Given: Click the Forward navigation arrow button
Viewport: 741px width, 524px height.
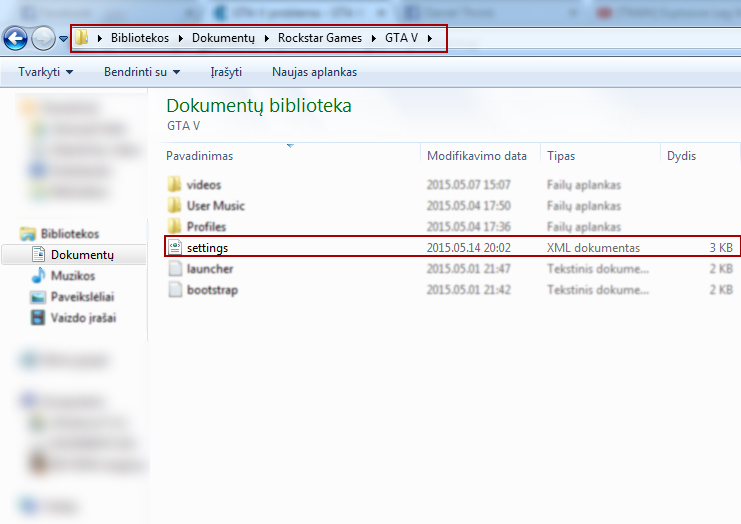Looking at the screenshot, I should click(x=43, y=39).
